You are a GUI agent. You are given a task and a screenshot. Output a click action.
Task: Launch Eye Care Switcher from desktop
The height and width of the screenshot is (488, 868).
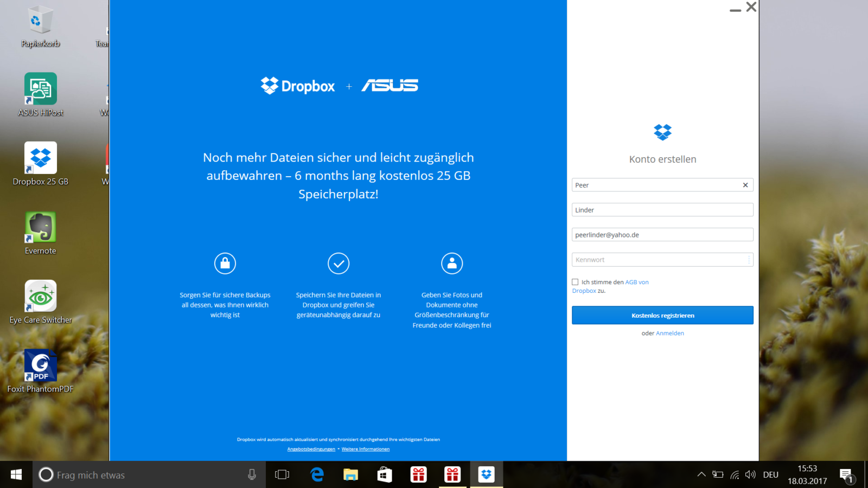coord(41,296)
